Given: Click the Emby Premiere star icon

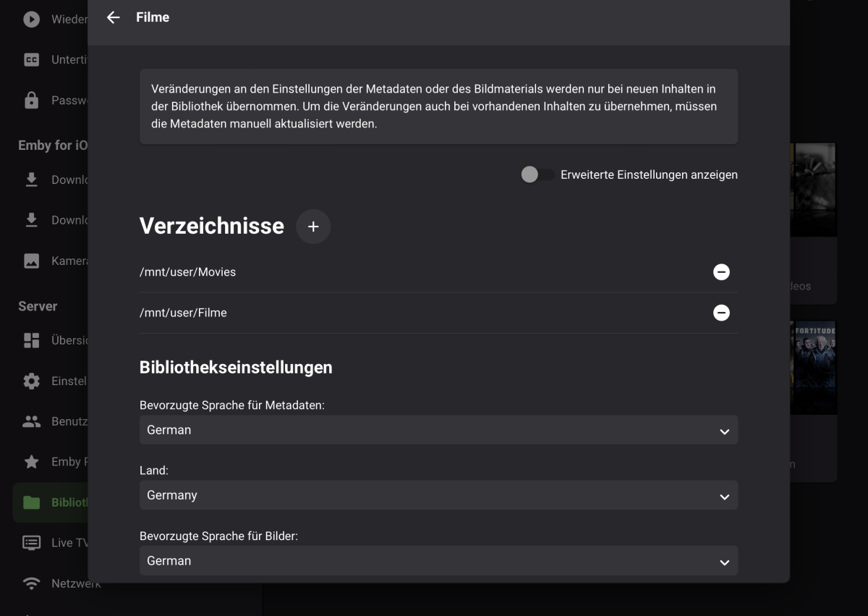Looking at the screenshot, I should (x=32, y=462).
